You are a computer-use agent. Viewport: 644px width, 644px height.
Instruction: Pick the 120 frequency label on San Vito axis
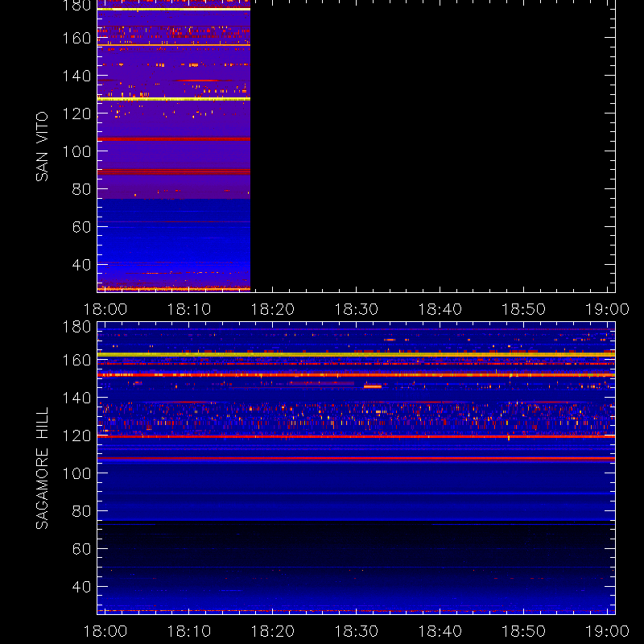(76, 114)
